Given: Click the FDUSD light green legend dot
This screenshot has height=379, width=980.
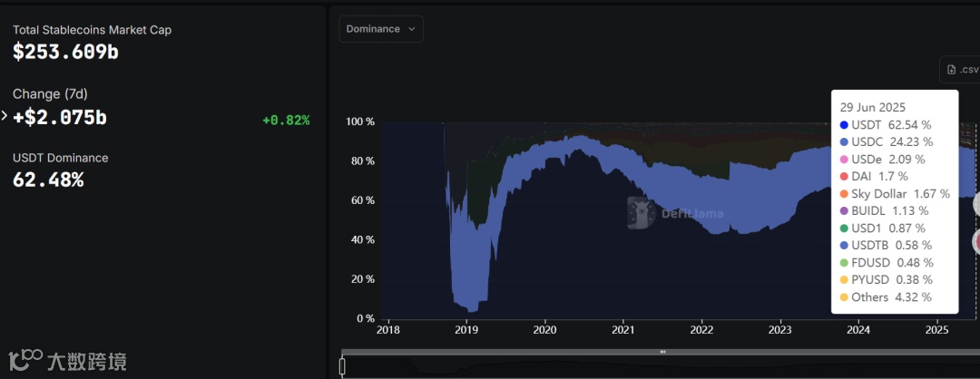Looking at the screenshot, I should (x=845, y=263).
